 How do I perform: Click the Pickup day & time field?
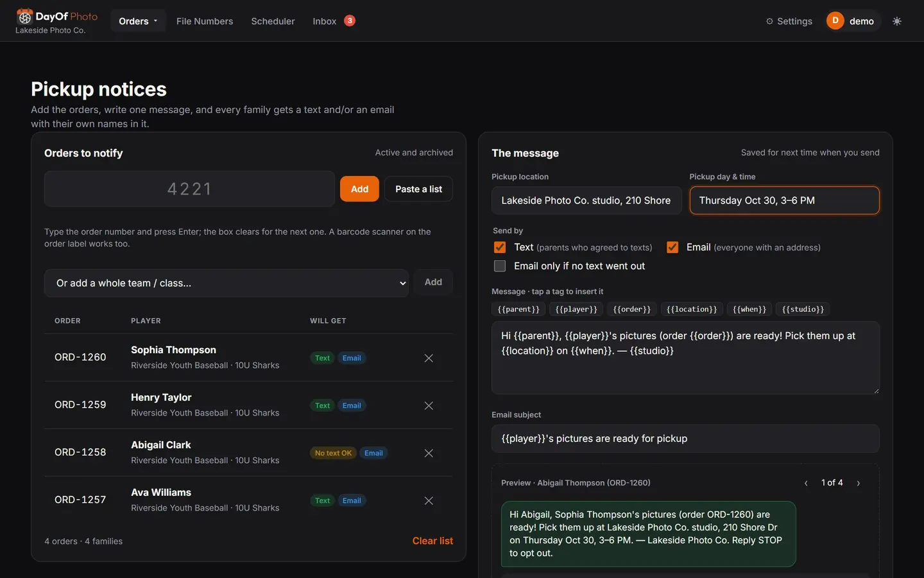coord(784,200)
